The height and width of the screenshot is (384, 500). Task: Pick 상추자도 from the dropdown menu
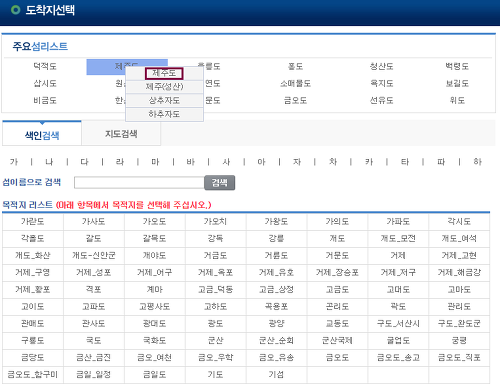pos(164,100)
